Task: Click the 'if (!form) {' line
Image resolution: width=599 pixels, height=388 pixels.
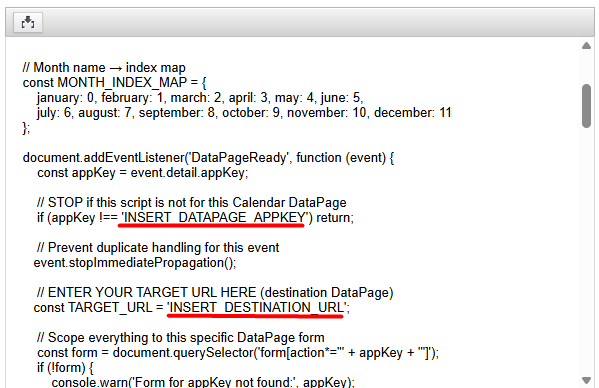Action: coord(65,368)
